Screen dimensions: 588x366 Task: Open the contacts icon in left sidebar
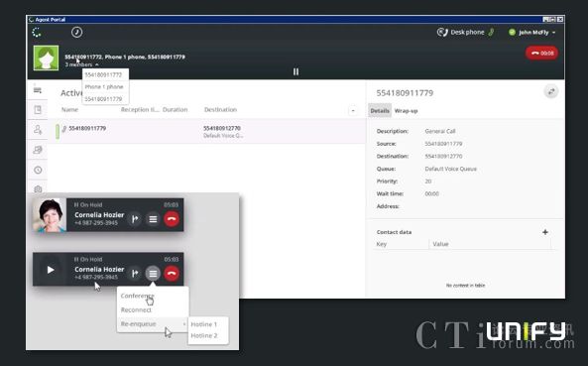tap(38, 130)
